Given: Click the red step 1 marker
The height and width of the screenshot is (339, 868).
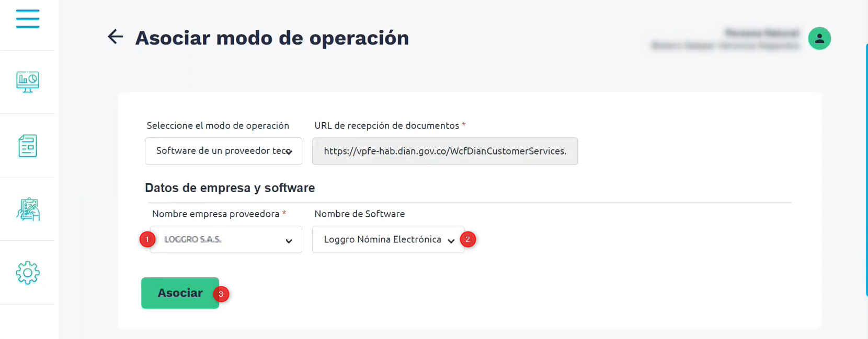Looking at the screenshot, I should (x=147, y=239).
